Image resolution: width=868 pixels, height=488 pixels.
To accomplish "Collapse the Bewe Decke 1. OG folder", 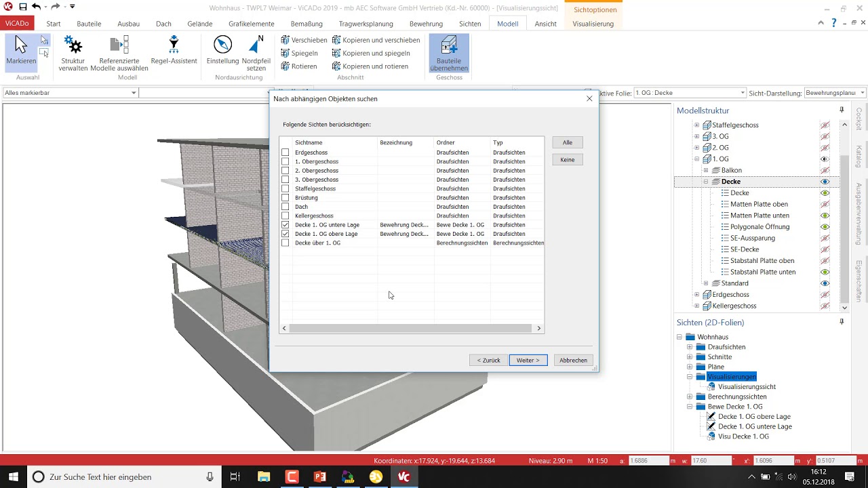I will [x=690, y=407].
